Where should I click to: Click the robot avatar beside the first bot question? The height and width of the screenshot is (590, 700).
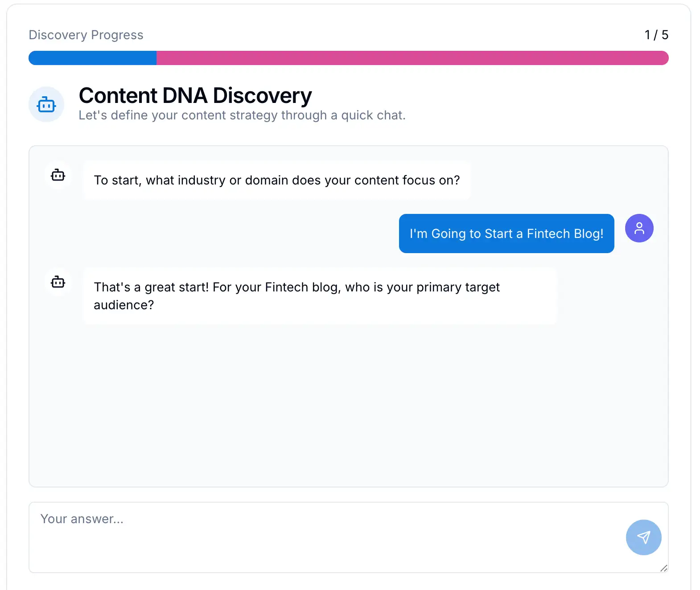tap(58, 175)
